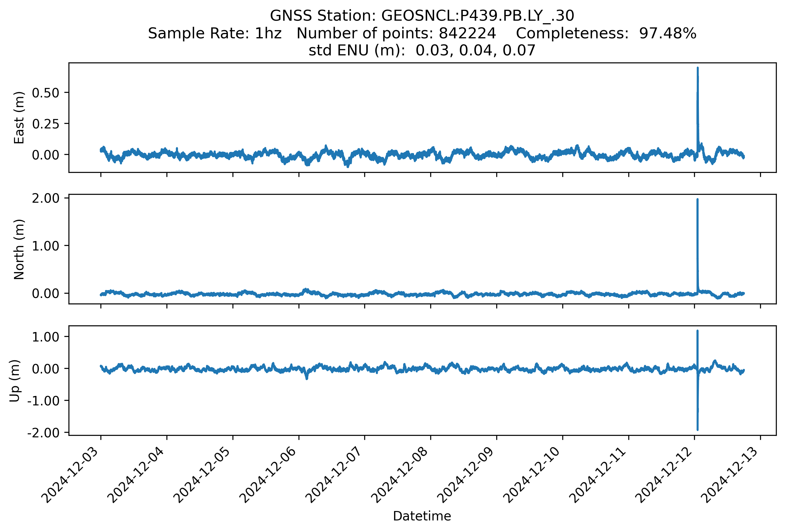Click the North (m) axis label
This screenshot has width=785, height=532.
[x=19, y=249]
